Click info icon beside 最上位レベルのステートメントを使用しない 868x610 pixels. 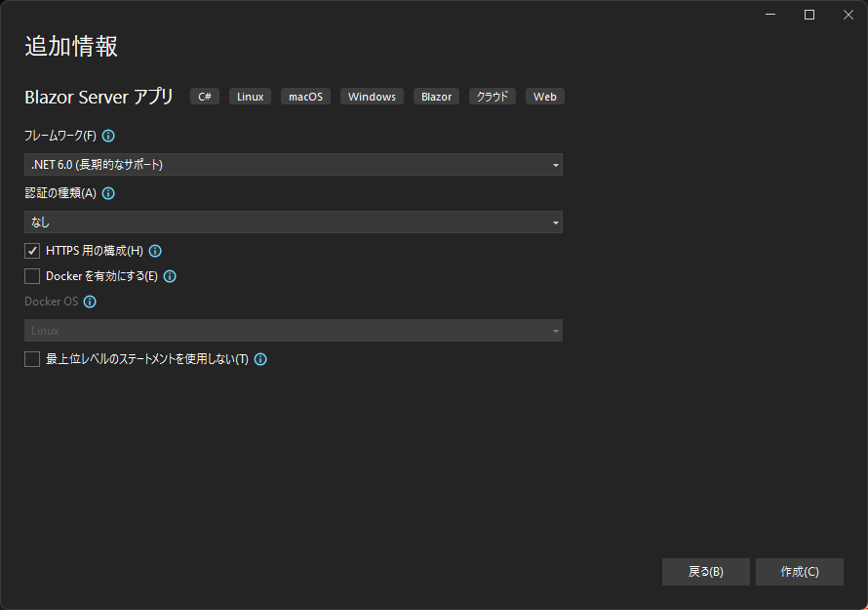tap(260, 359)
